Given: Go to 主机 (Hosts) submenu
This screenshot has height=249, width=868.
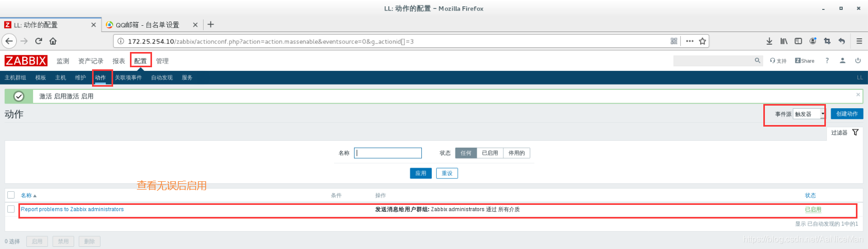Looking at the screenshot, I should click(60, 78).
